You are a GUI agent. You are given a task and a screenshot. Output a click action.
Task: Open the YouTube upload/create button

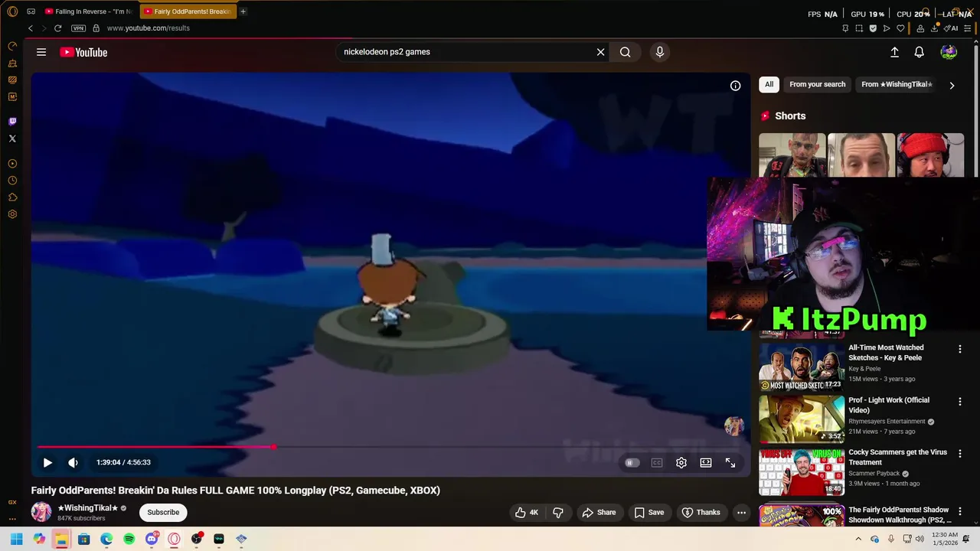pos(894,52)
